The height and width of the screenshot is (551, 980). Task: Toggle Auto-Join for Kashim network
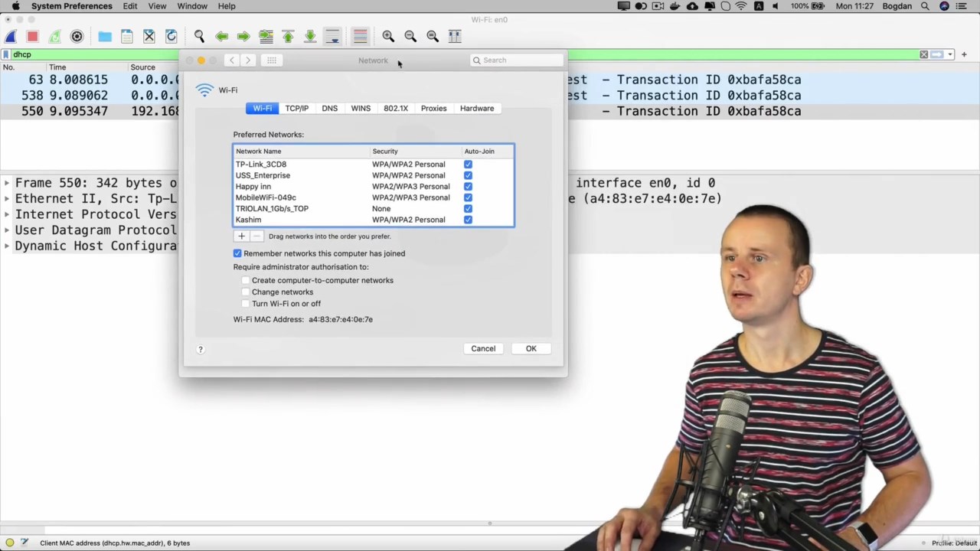click(x=468, y=220)
